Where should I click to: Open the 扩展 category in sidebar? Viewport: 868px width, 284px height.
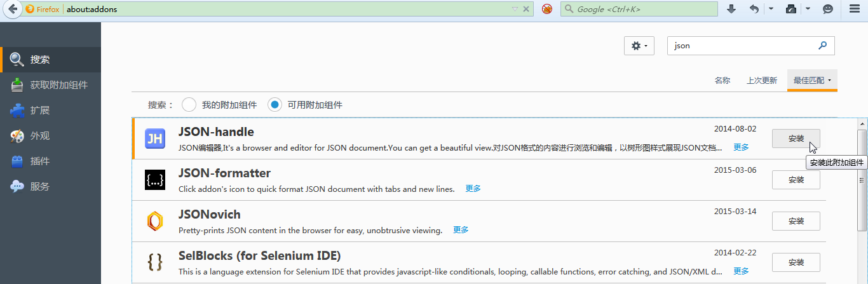pos(50,111)
